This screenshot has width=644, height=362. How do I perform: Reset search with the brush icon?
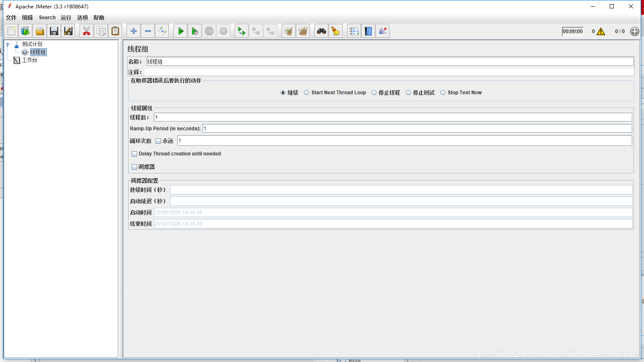[x=336, y=31]
